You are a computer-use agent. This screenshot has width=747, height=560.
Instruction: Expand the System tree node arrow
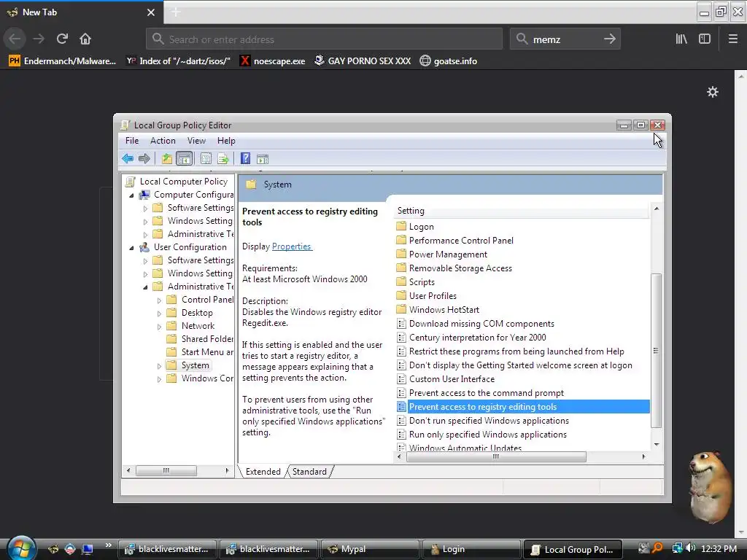tap(159, 366)
